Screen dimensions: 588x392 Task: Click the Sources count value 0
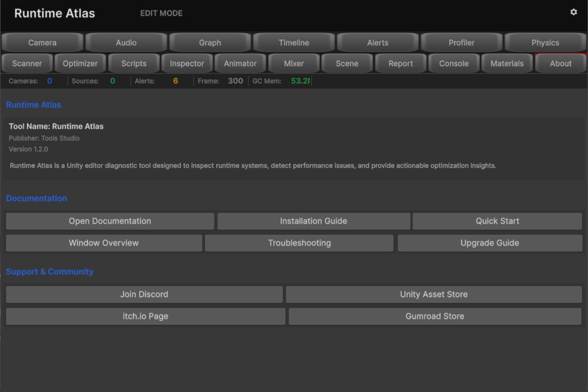(113, 81)
